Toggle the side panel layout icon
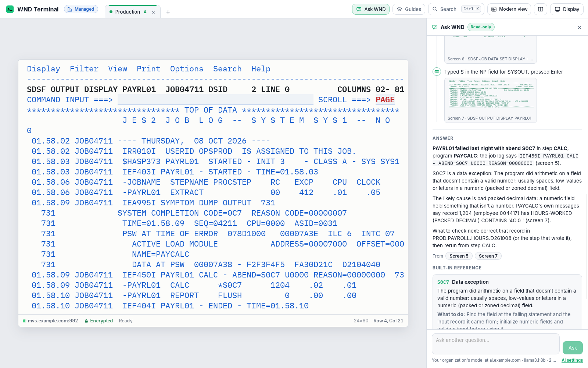This screenshot has width=588, height=368. tap(541, 9)
